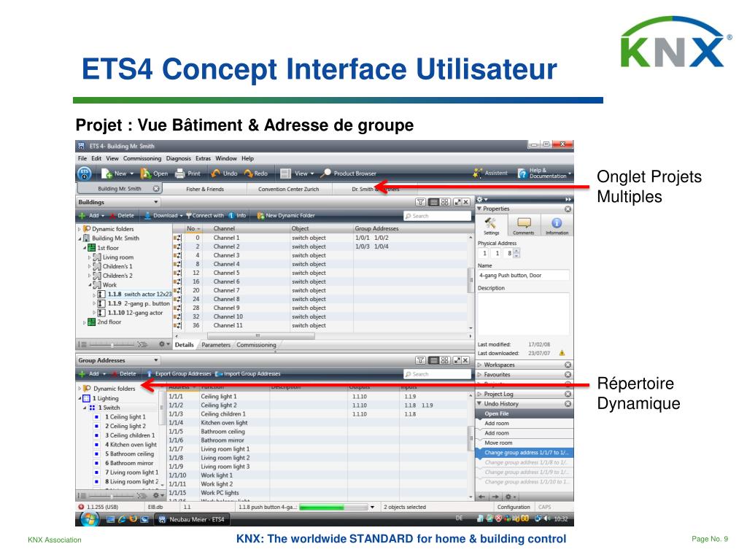Click the Name field 4-gang Push button

tap(523, 275)
